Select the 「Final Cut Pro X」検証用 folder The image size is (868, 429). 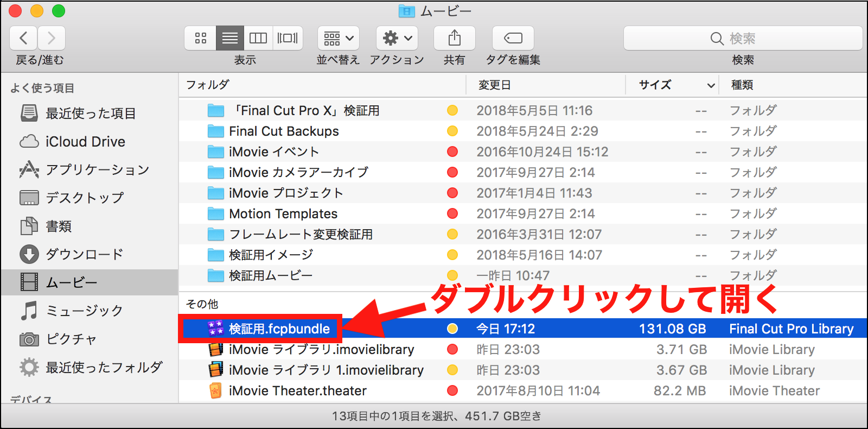tap(522, 110)
